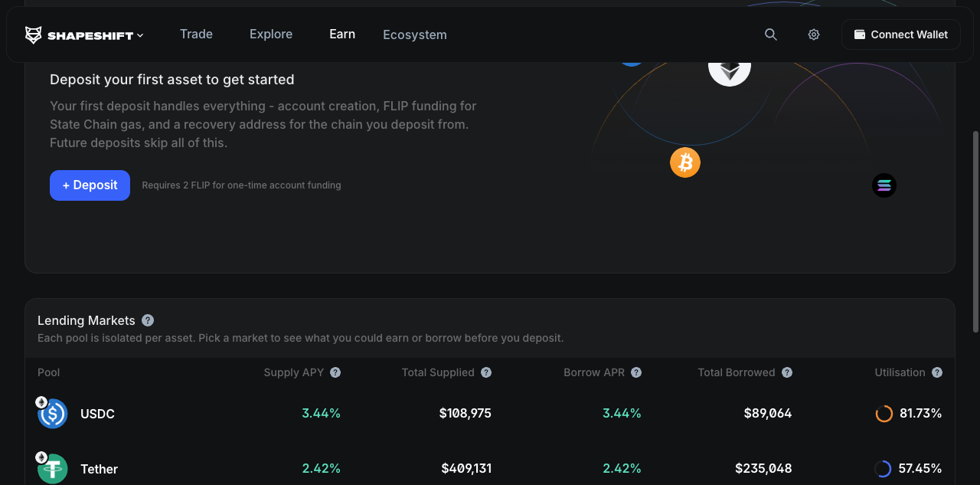Click the Lending Markets help icon
This screenshot has height=485, width=980.
tap(148, 320)
